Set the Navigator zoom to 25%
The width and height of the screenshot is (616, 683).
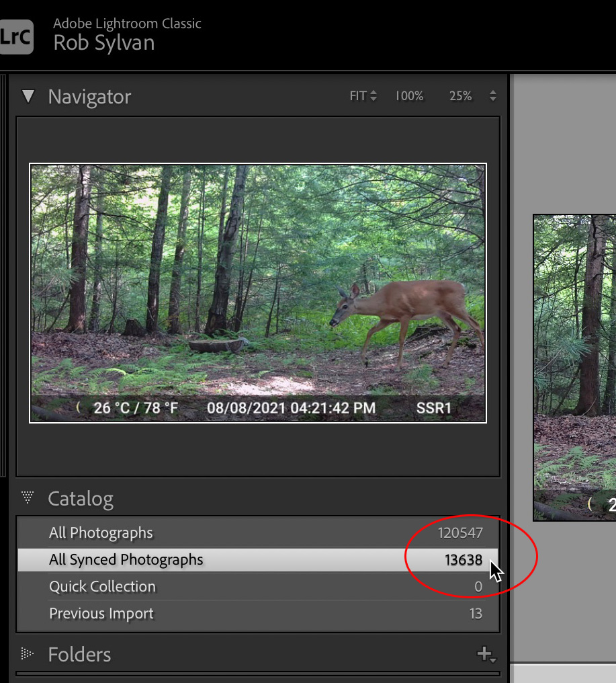(461, 96)
